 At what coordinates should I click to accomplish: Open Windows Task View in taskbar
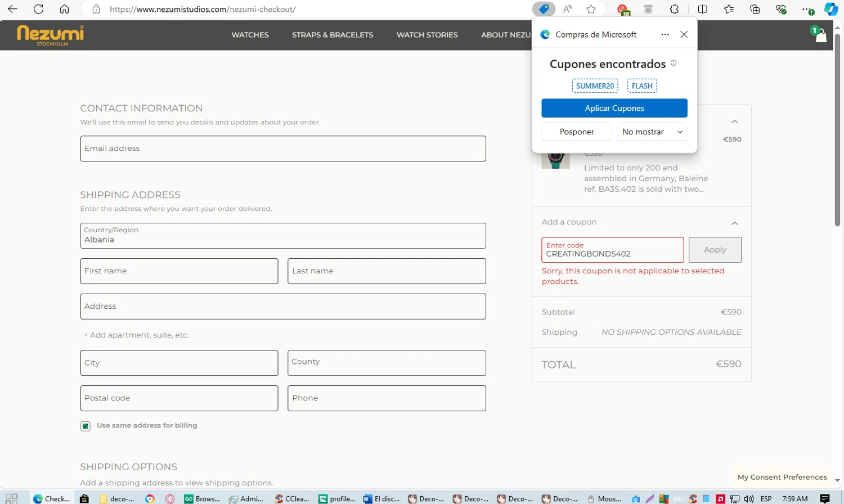(11, 498)
